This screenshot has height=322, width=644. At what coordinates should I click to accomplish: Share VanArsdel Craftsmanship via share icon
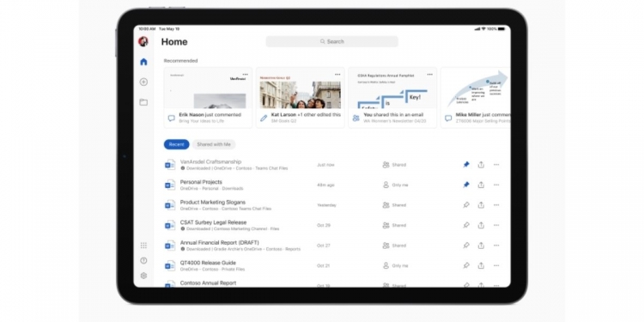tap(481, 165)
